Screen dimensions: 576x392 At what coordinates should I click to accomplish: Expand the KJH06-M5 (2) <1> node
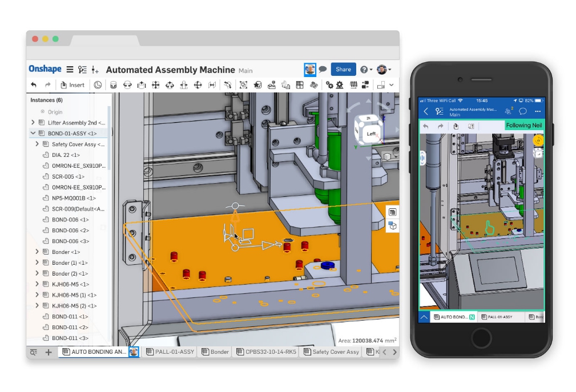pos(37,305)
